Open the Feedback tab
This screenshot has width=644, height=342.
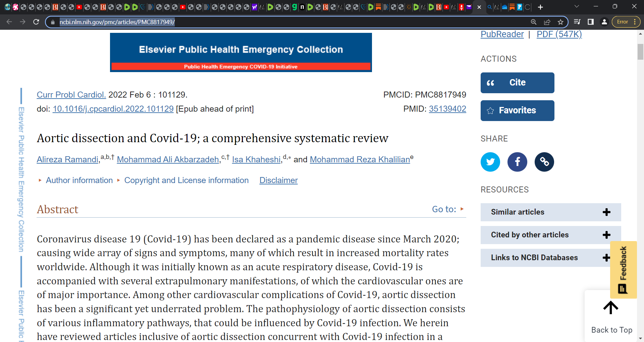623,270
